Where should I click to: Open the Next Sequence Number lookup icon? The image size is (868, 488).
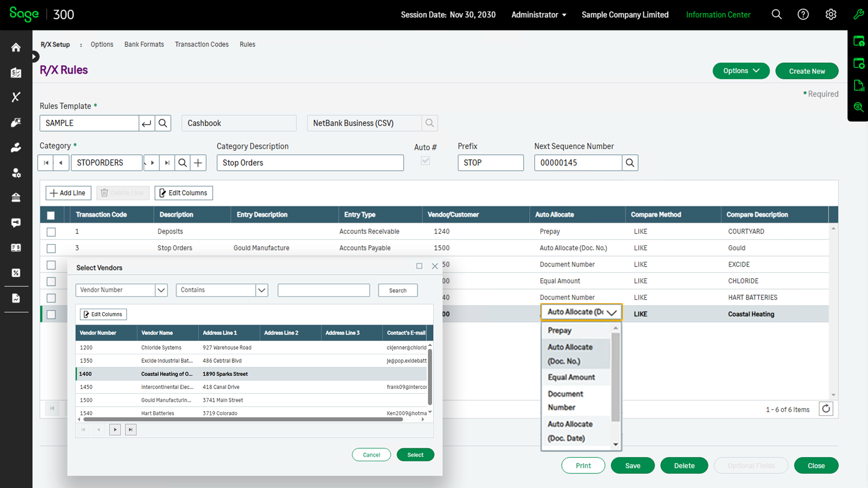pos(630,163)
